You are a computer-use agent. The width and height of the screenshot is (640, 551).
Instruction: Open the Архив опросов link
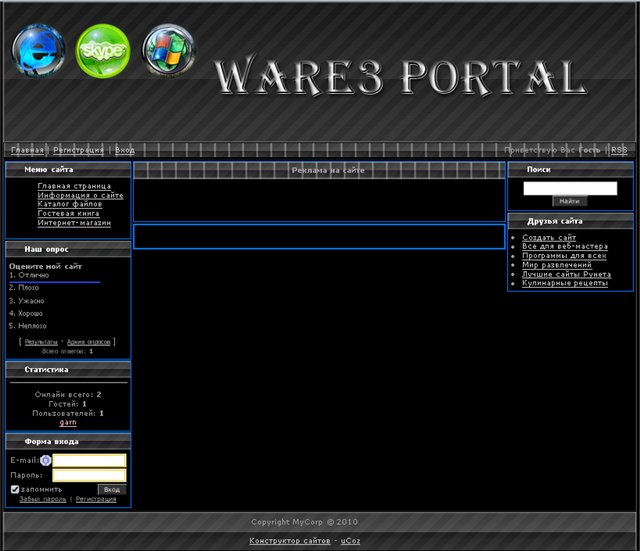(x=89, y=342)
